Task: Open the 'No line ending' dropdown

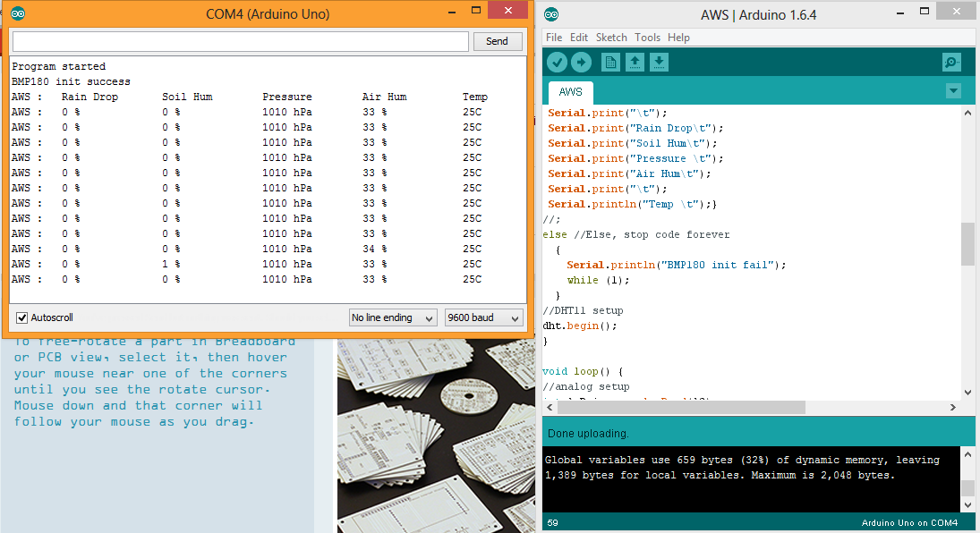Action: click(393, 317)
